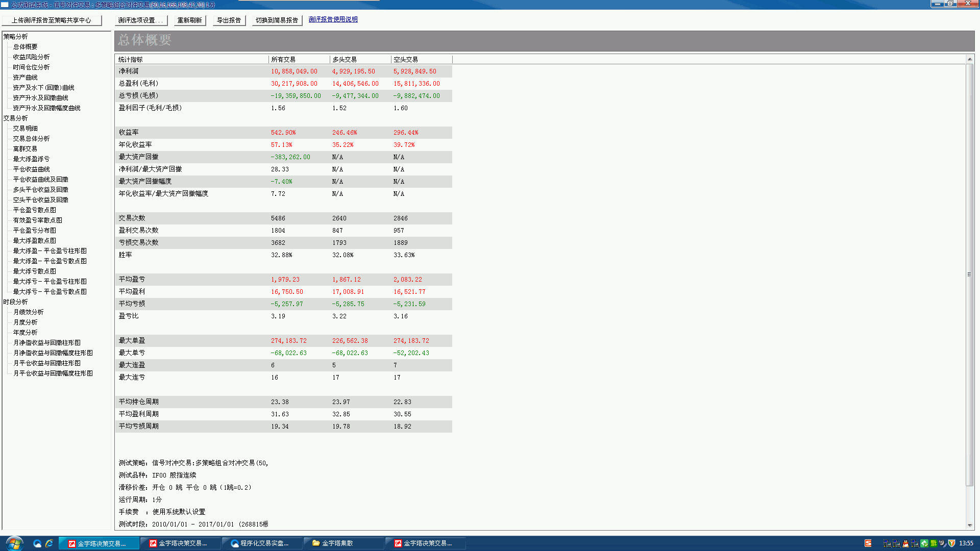Image resolution: width=980 pixels, height=551 pixels.
Task: Click the report scrollbar down arrow
Action: [x=969, y=525]
